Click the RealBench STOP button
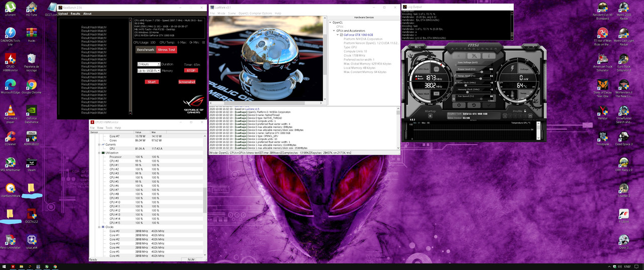 click(191, 71)
